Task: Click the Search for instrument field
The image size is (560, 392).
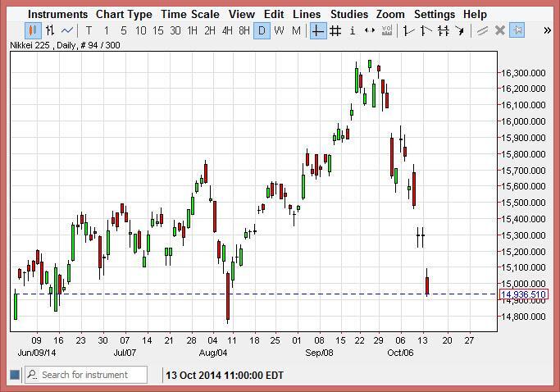Action: 85,375
